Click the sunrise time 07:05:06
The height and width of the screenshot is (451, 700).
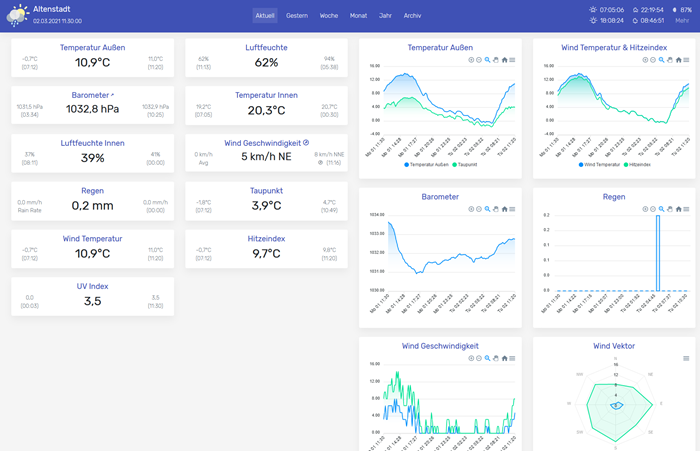(612, 10)
